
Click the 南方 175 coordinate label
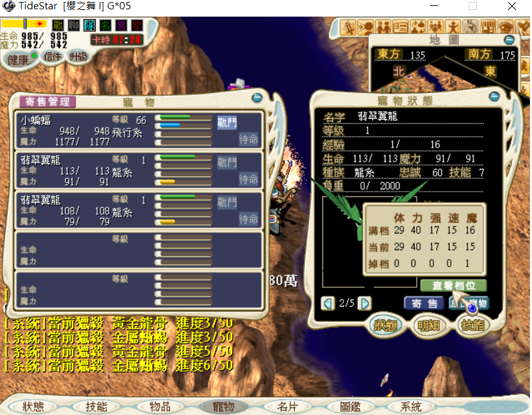point(490,55)
